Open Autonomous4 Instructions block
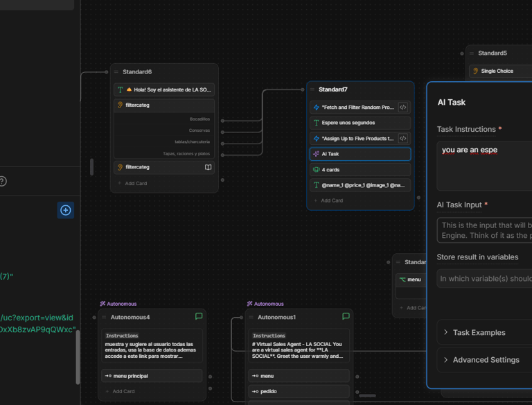 (152, 345)
